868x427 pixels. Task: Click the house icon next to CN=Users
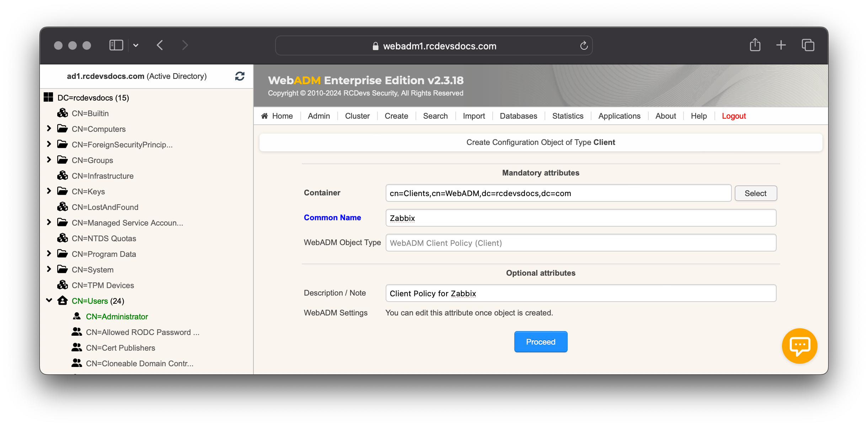pyautogui.click(x=63, y=301)
